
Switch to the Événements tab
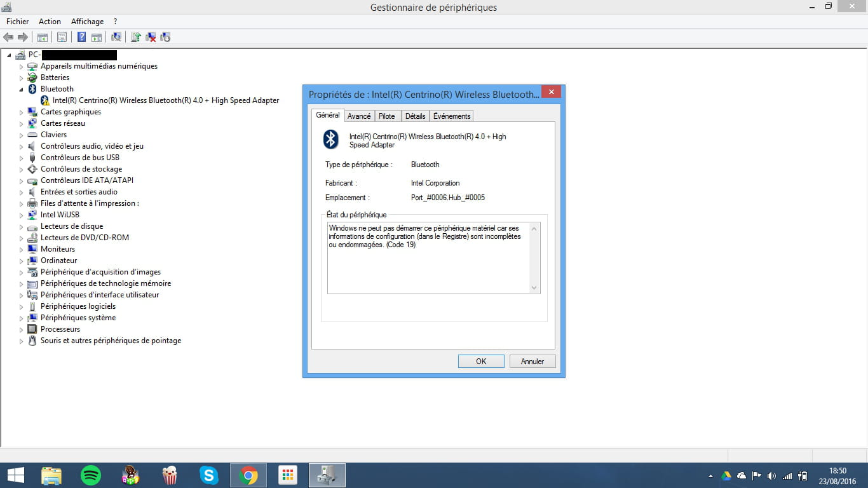click(452, 116)
